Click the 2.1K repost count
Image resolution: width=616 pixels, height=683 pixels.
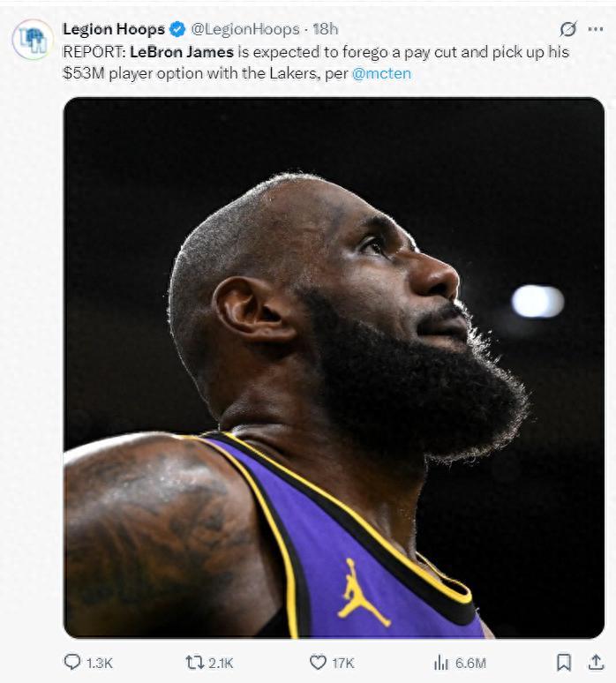222,663
